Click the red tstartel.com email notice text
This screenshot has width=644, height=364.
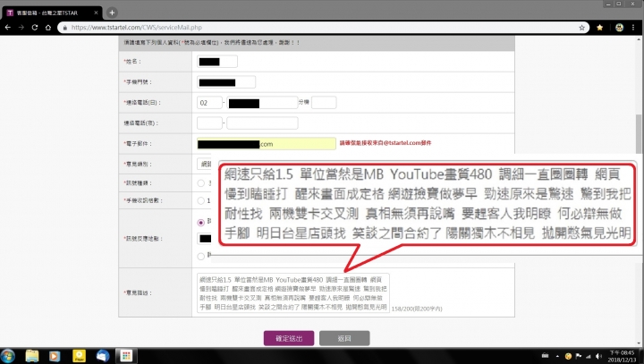(386, 143)
